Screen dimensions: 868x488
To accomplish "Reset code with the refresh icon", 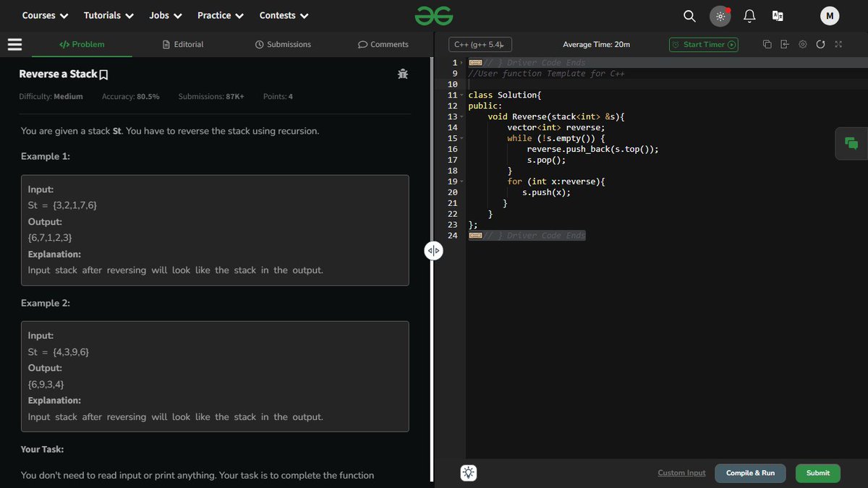I will click(820, 45).
